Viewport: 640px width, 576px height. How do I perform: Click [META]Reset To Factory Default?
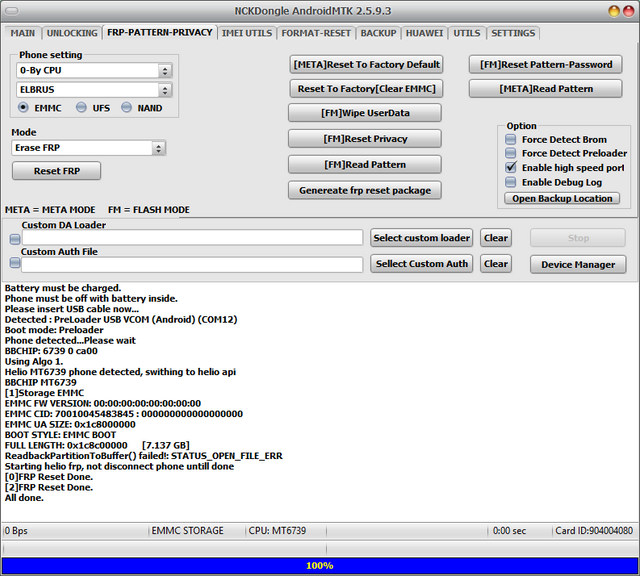tap(366, 64)
